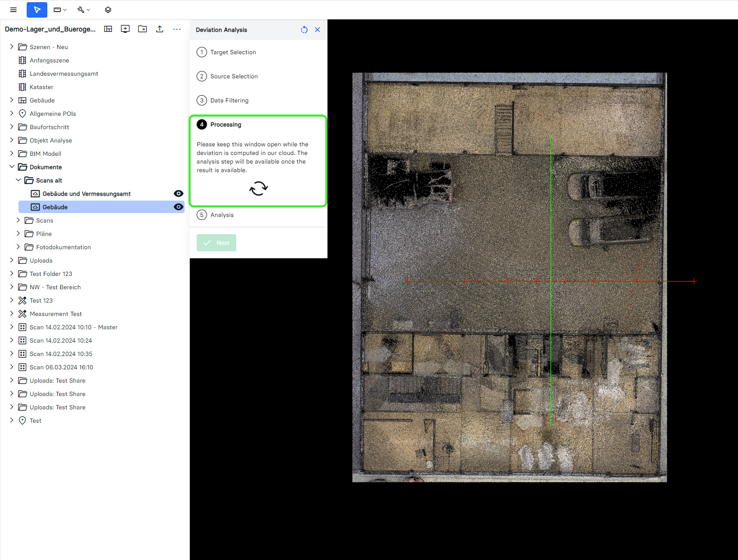The height and width of the screenshot is (560, 738).
Task: Open the layers panel icon
Action: click(x=108, y=9)
